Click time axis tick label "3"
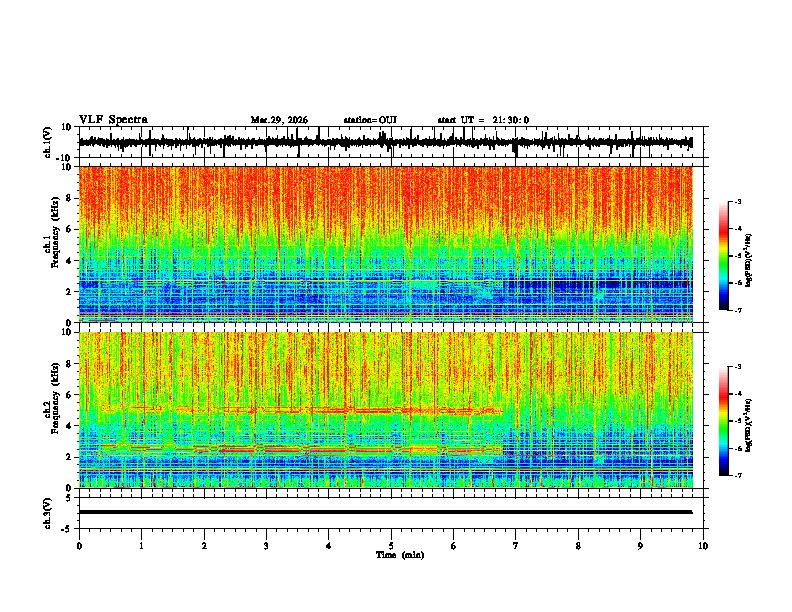 pyautogui.click(x=266, y=546)
